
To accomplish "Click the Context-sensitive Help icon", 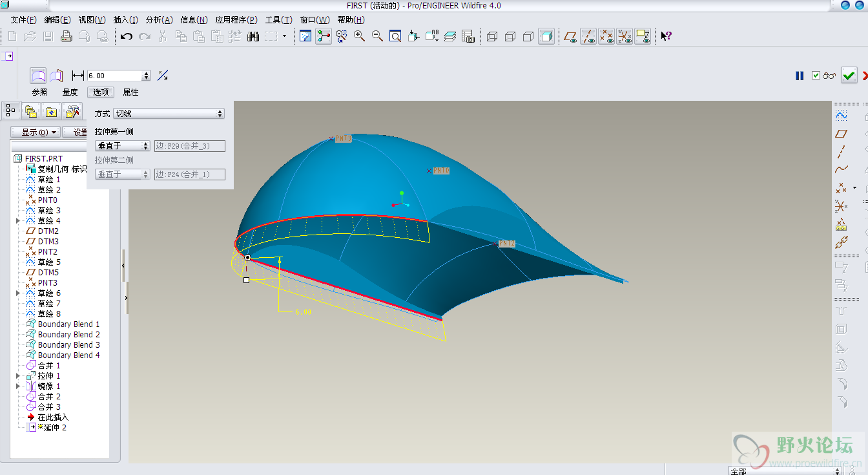I will pos(666,36).
